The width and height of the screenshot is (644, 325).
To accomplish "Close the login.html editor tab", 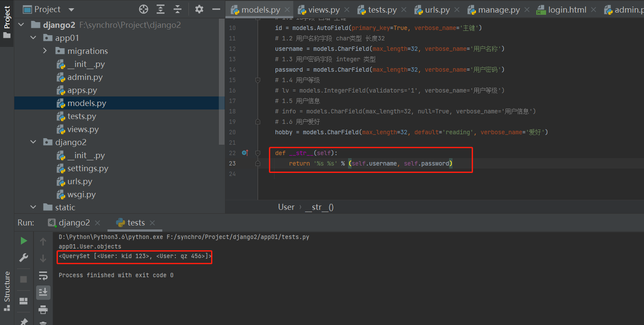I will [594, 10].
